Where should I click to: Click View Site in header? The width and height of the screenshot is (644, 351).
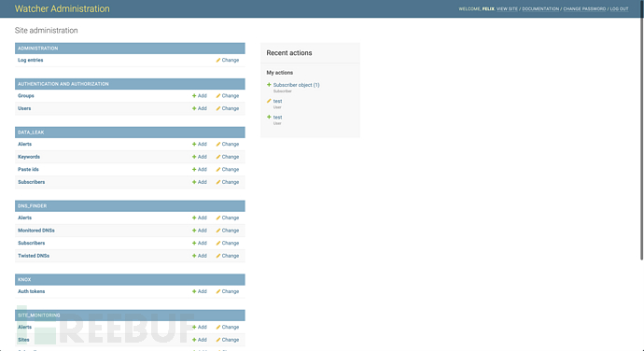(507, 8)
